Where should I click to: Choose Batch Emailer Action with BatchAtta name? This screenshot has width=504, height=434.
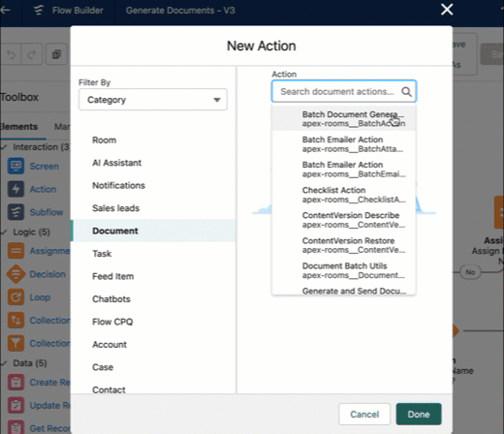pyautogui.click(x=344, y=144)
